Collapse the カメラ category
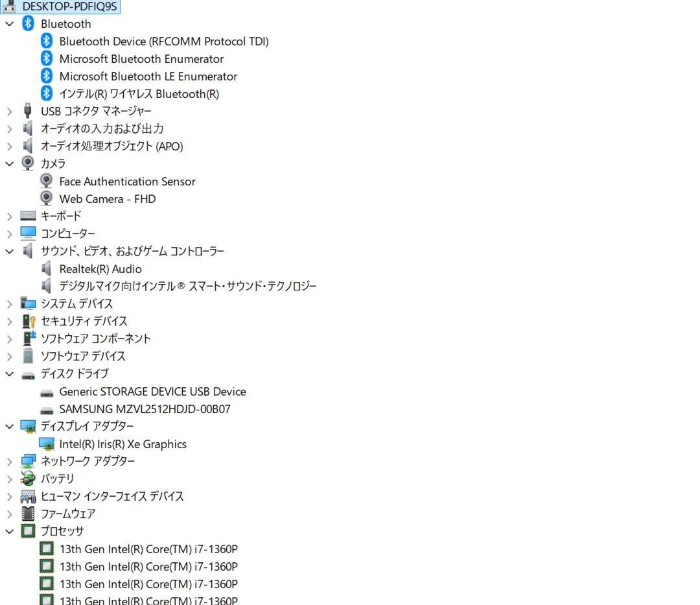Image resolution: width=700 pixels, height=605 pixels. pos(9,163)
